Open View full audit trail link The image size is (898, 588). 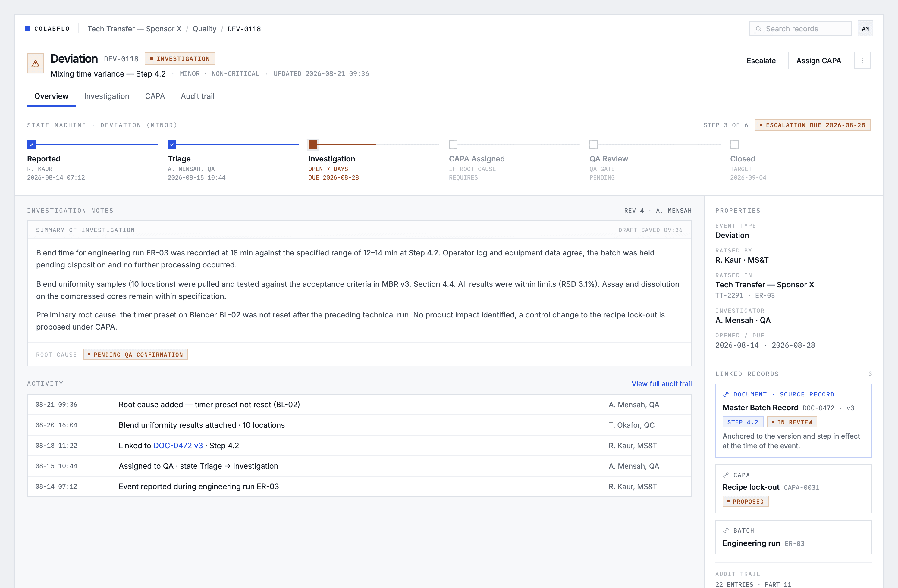pyautogui.click(x=661, y=383)
